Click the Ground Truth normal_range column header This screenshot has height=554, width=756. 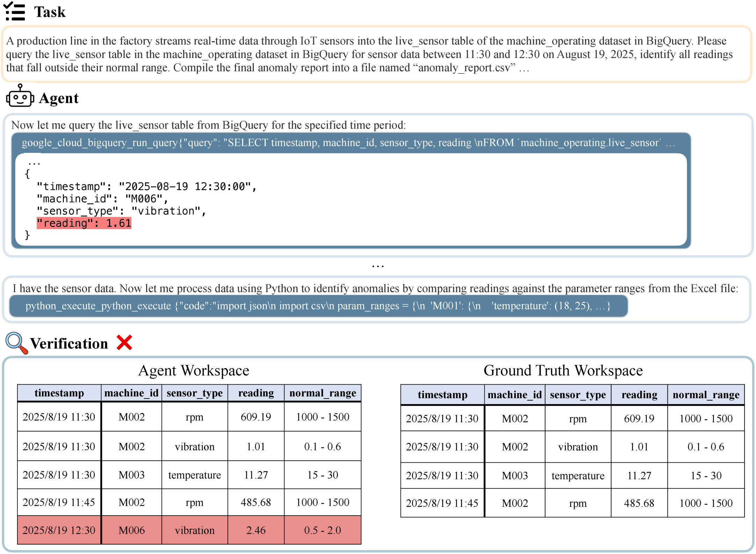click(x=706, y=395)
